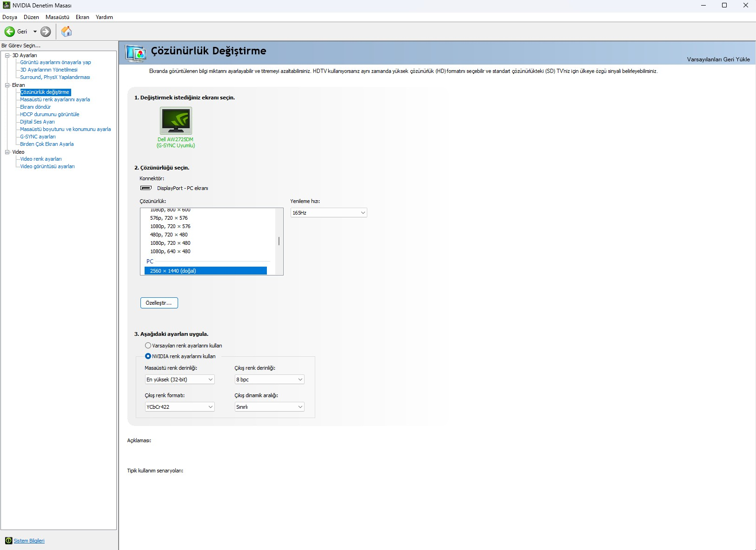Open Masaüstü renk derinliği dropdown
Image resolution: width=756 pixels, height=550 pixels.
[x=179, y=380]
